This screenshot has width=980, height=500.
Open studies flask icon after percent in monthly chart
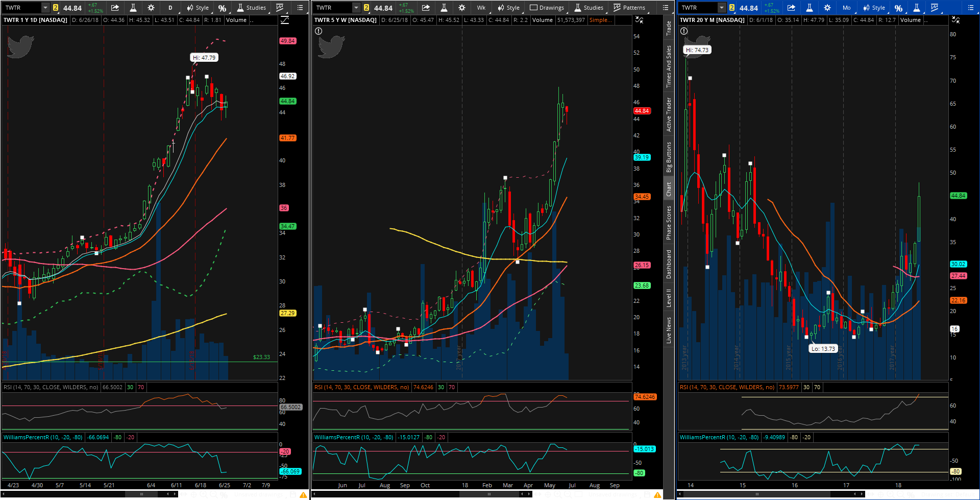917,8
